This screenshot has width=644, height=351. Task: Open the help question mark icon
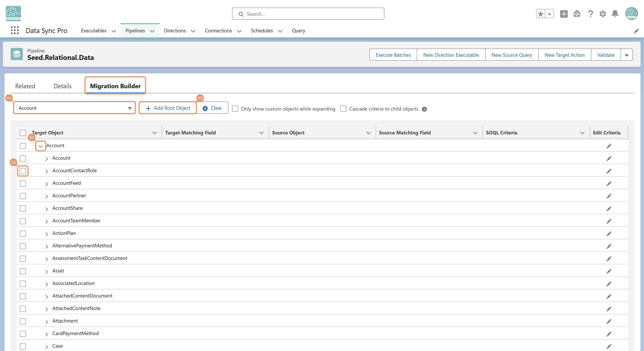pos(590,14)
